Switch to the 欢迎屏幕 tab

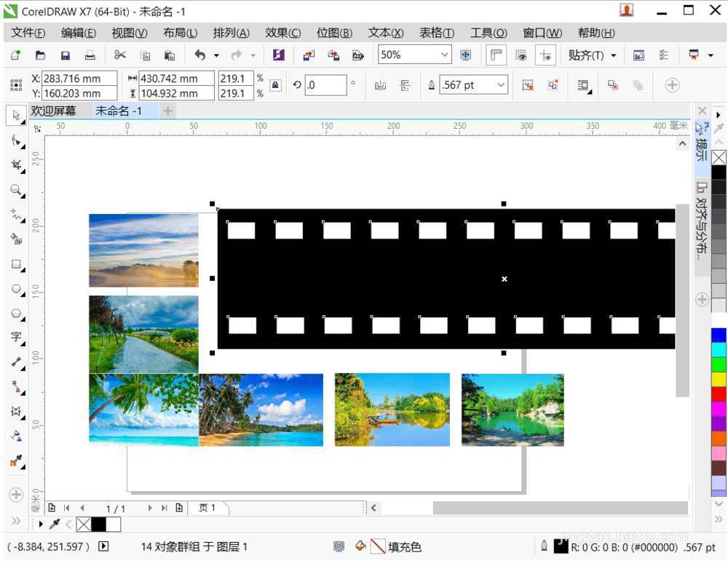pos(52,111)
